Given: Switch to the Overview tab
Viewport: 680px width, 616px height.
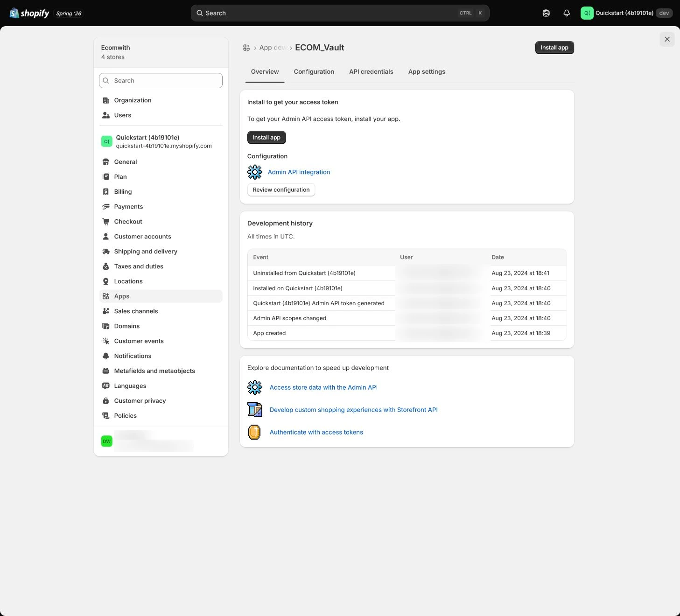Looking at the screenshot, I should [265, 72].
